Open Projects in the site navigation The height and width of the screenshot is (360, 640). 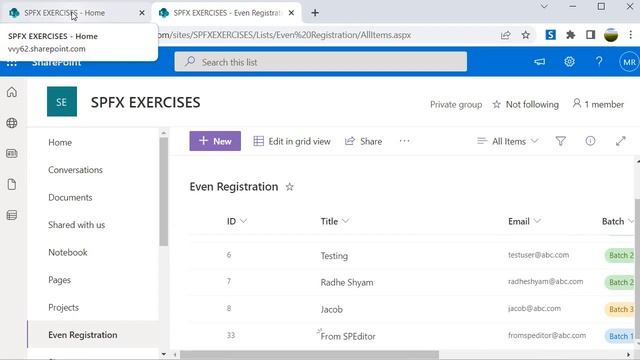[63, 307]
